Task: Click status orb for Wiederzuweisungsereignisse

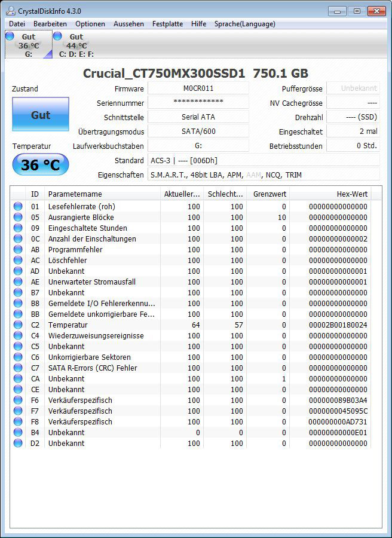Action: (18, 335)
